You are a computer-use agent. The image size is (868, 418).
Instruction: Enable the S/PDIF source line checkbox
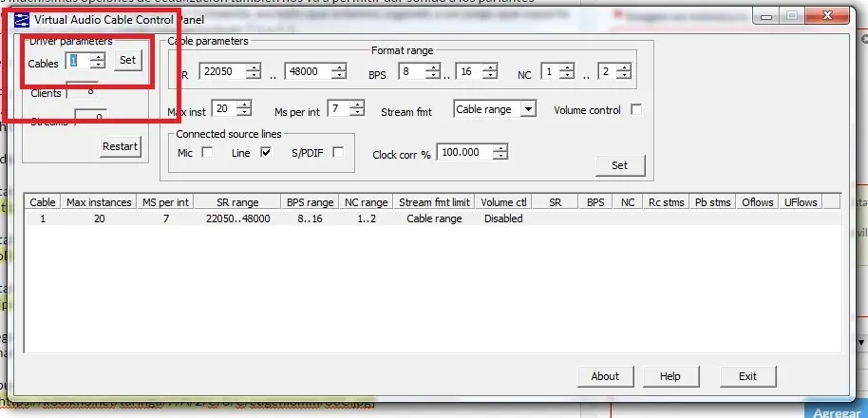pos(338,152)
